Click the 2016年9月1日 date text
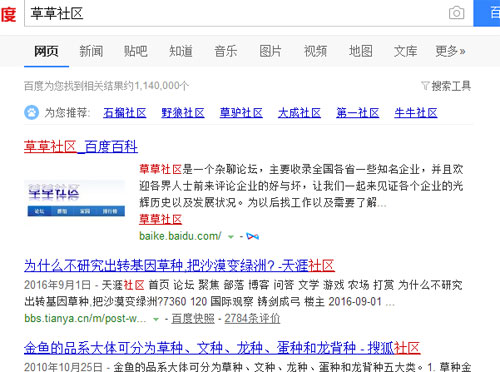Screen dimensions: 500x372 pyautogui.click(x=57, y=285)
